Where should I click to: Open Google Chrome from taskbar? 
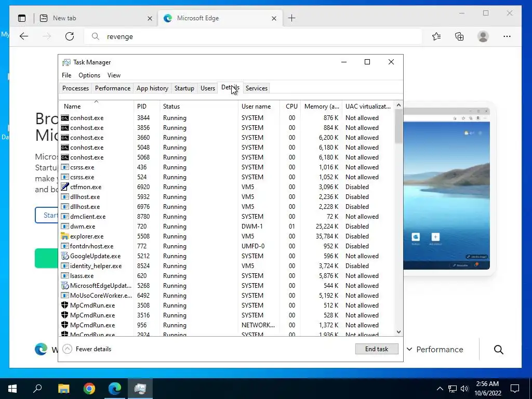coord(89,389)
